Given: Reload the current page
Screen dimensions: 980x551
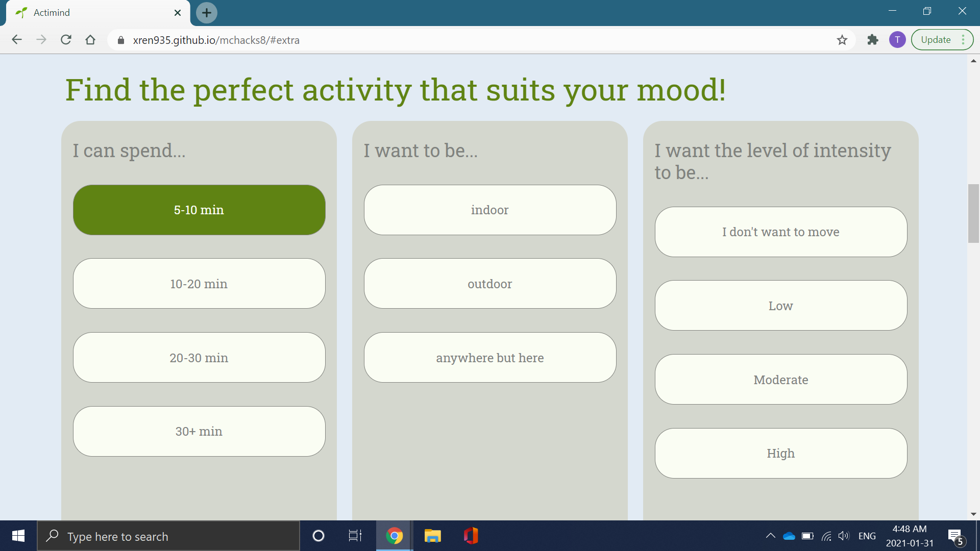Looking at the screenshot, I should tap(66, 40).
